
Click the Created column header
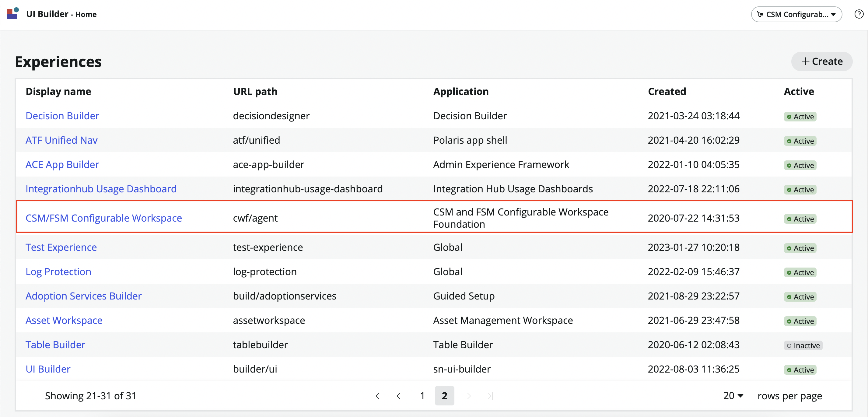(x=667, y=91)
